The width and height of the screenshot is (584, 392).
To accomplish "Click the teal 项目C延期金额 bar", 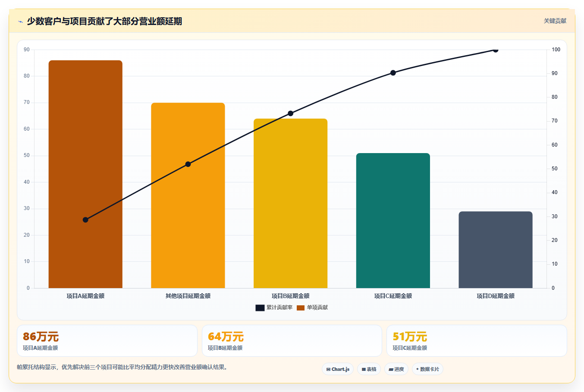I will coord(393,220).
